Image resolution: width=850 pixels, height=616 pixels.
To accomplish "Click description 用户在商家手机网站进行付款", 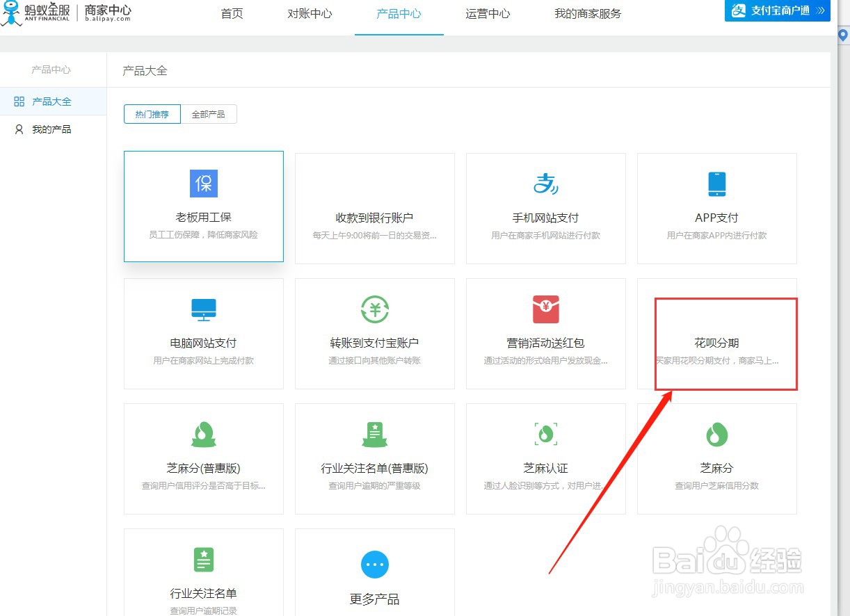I will [x=546, y=235].
